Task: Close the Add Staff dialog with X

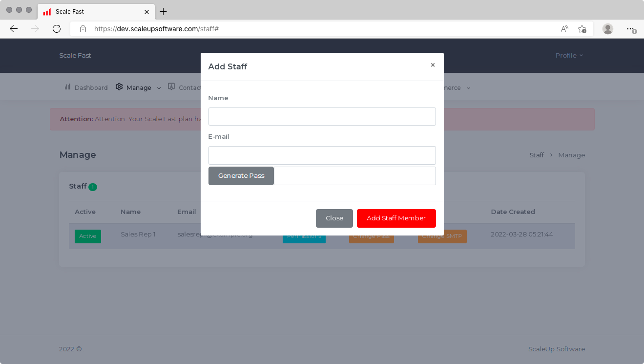Action: (433, 65)
